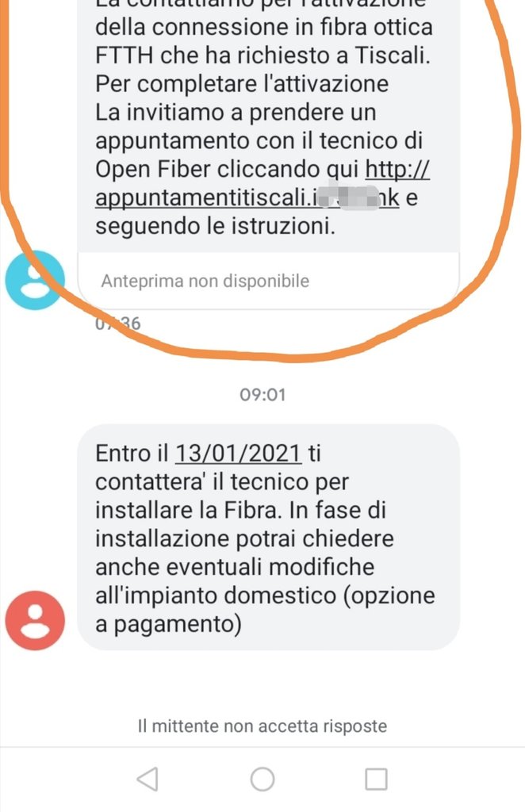Tap the underlined date 13/01/2021
The width and height of the screenshot is (525, 812).
click(238, 453)
